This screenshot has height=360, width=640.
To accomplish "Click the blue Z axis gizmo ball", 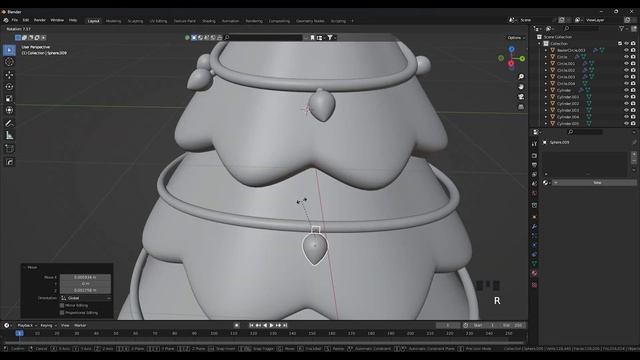I will pyautogui.click(x=511, y=49).
